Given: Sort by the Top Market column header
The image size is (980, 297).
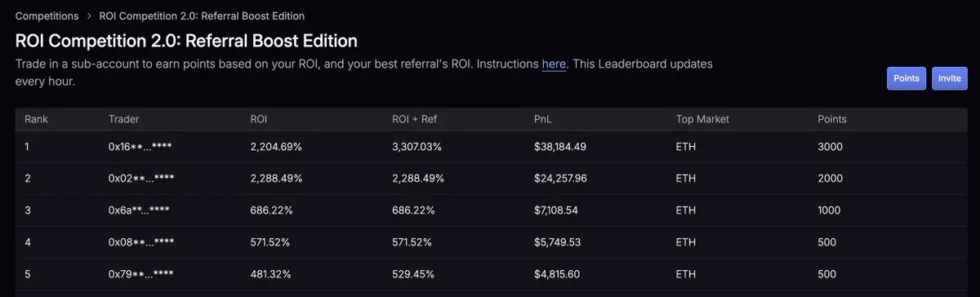Looking at the screenshot, I should pos(702,119).
